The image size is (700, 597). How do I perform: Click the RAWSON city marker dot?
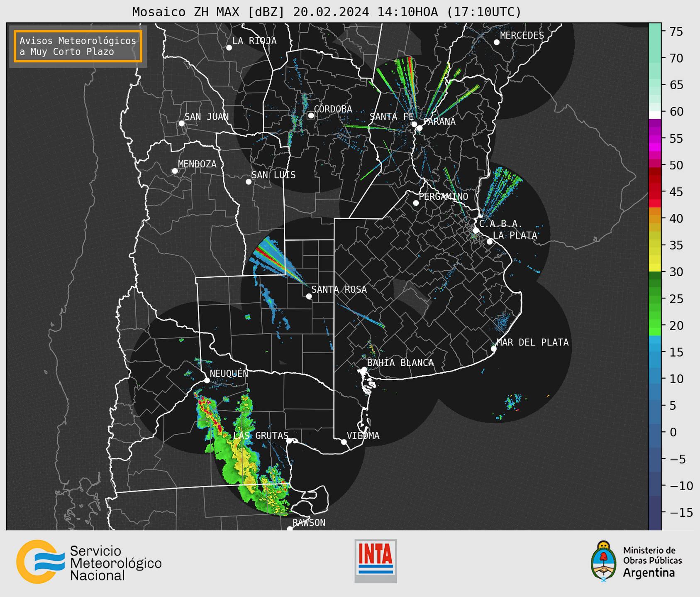(x=290, y=529)
